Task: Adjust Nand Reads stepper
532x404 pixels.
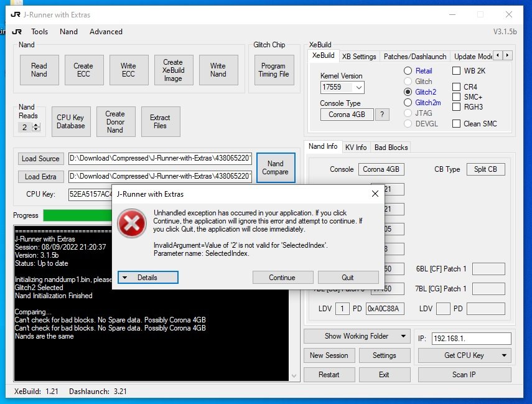Action: pos(36,128)
